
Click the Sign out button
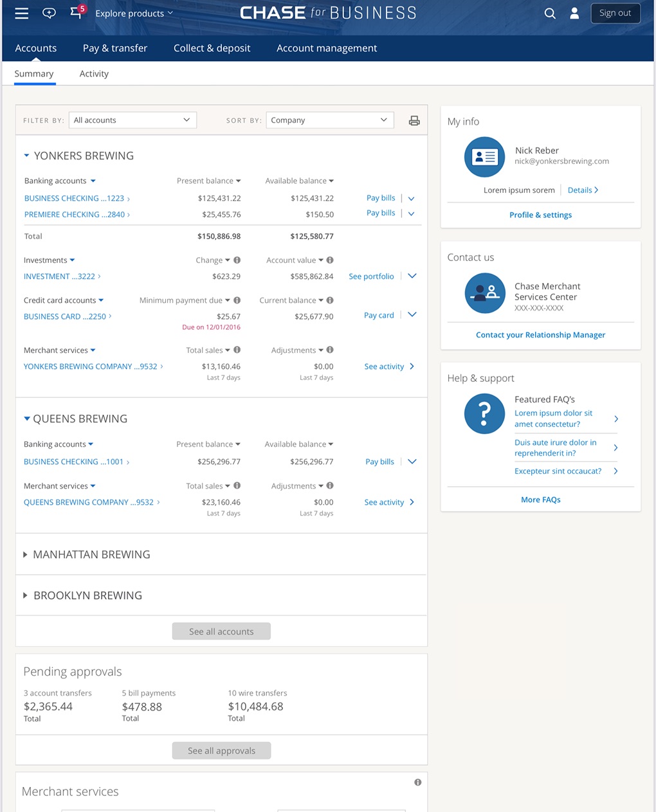click(x=615, y=13)
